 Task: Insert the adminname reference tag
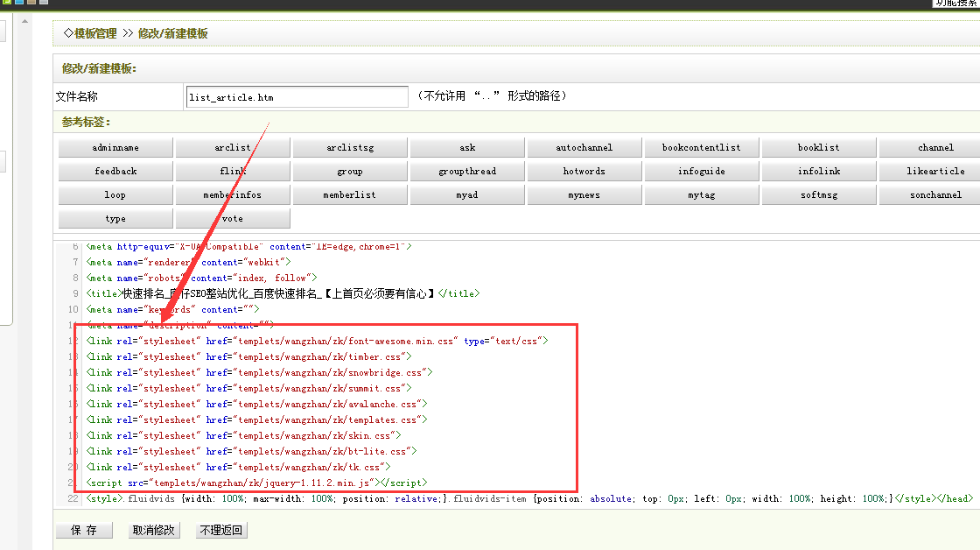tap(115, 148)
